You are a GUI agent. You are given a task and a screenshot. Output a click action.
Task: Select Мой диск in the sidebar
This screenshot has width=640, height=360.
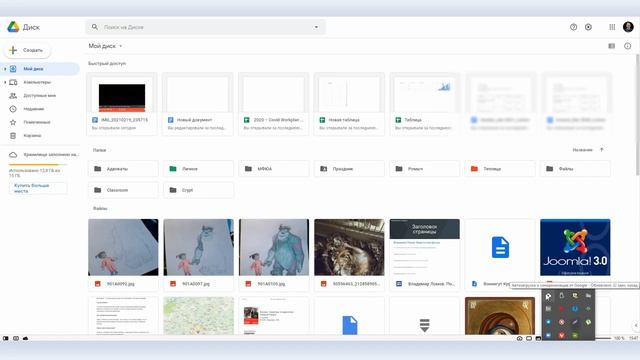[40, 69]
